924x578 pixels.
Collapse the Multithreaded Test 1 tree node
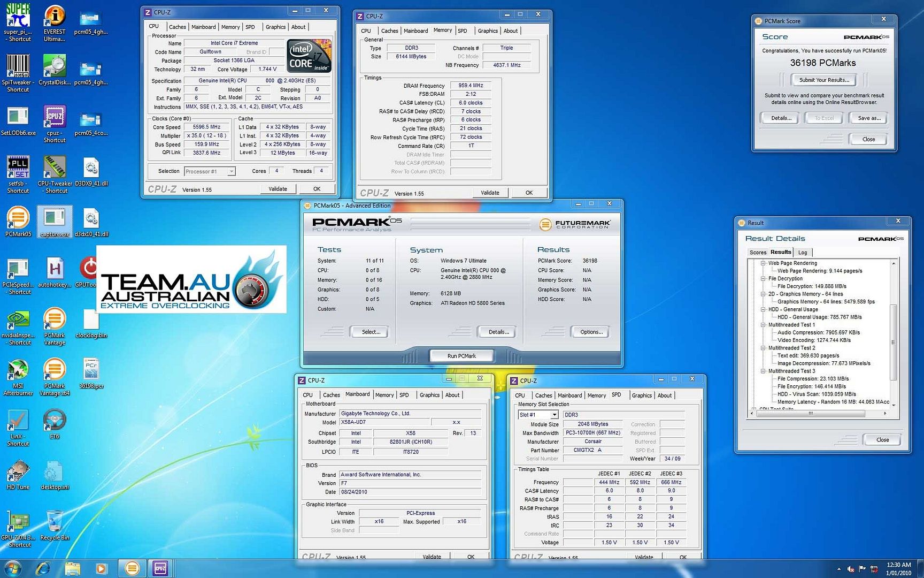tap(763, 325)
